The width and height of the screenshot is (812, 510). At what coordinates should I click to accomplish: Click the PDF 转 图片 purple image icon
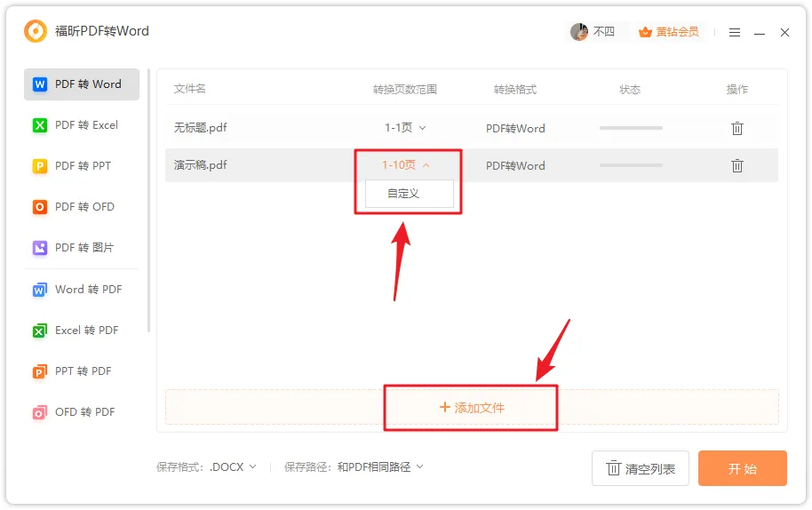tap(40, 248)
